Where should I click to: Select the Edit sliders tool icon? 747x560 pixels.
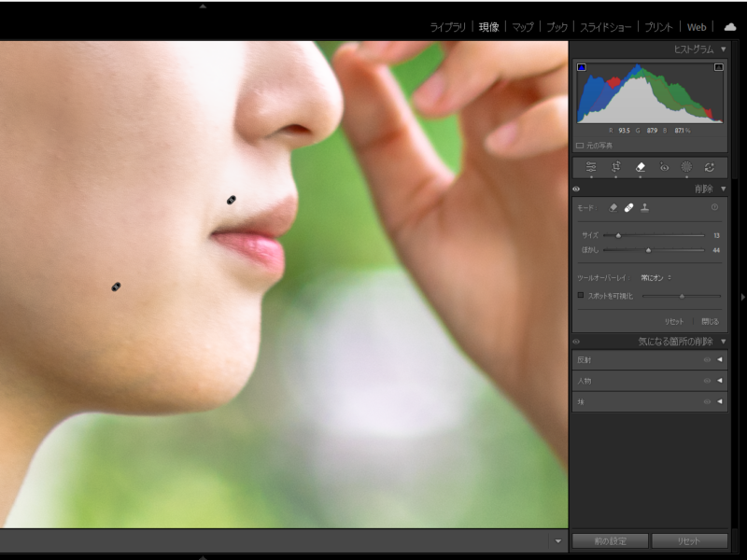(591, 167)
